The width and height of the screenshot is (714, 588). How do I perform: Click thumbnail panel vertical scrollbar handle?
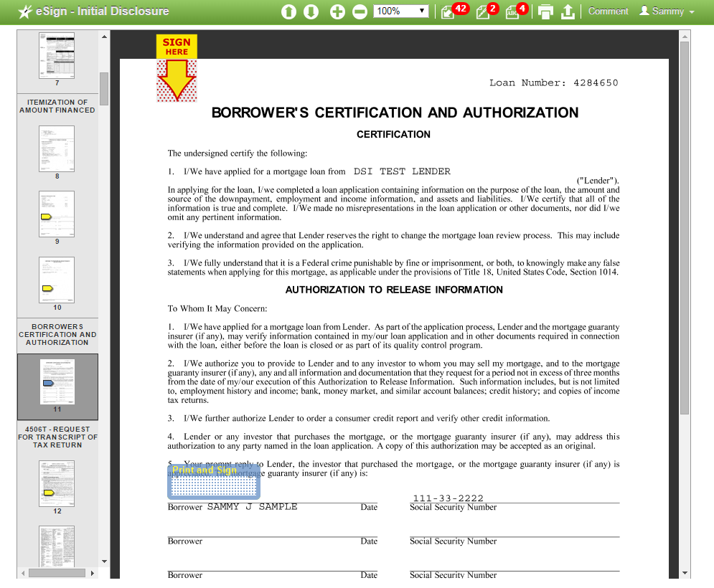[104, 89]
